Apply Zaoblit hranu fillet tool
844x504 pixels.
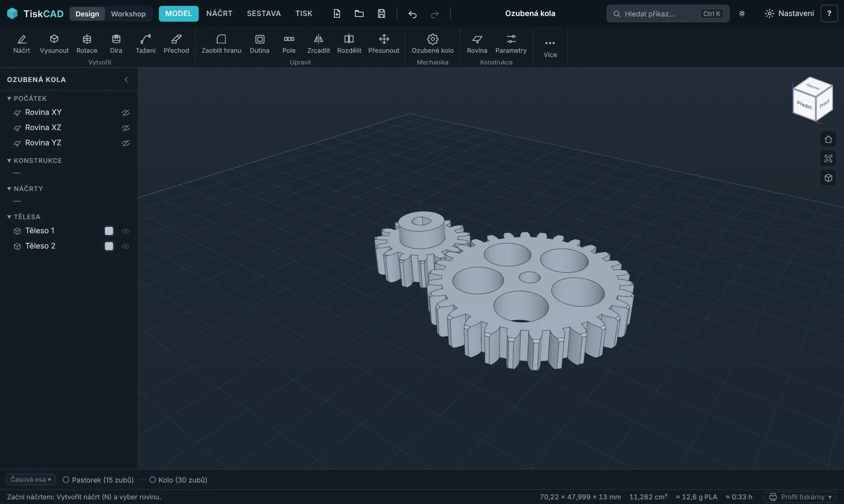tap(221, 44)
